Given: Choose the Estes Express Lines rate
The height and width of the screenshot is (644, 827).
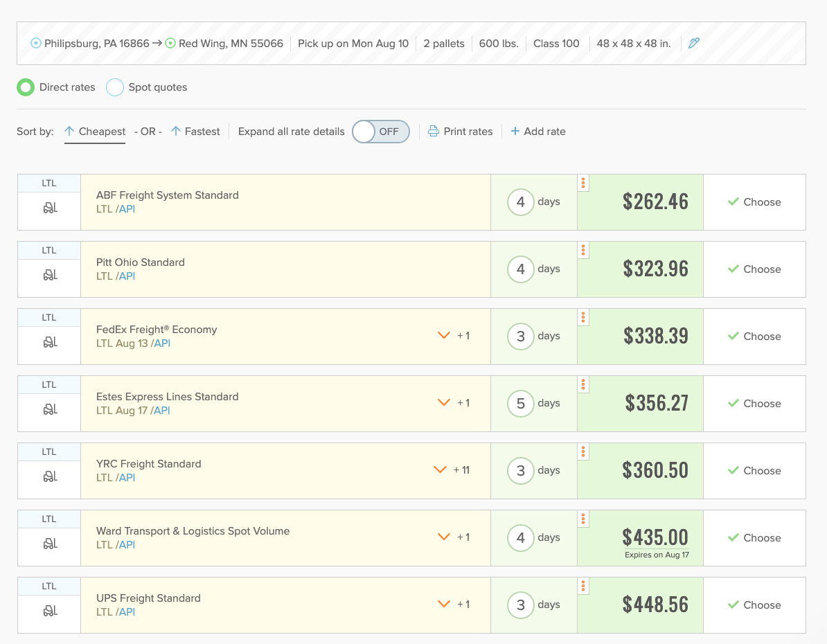Looking at the screenshot, I should coord(754,404).
